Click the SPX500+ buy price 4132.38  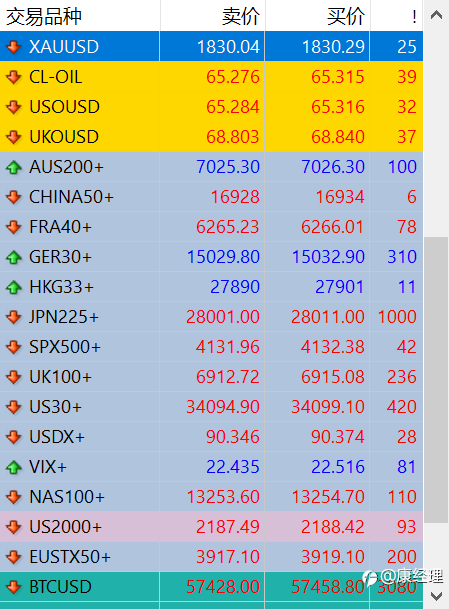tap(332, 347)
